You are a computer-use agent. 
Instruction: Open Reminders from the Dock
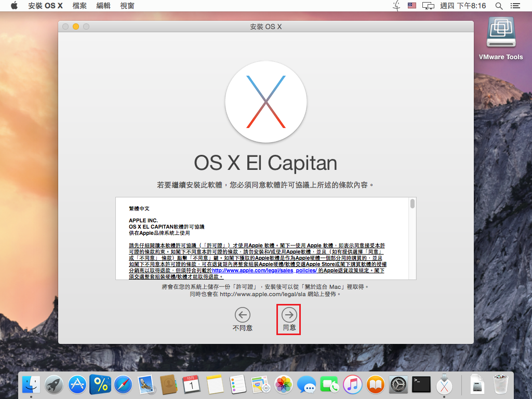point(237,385)
